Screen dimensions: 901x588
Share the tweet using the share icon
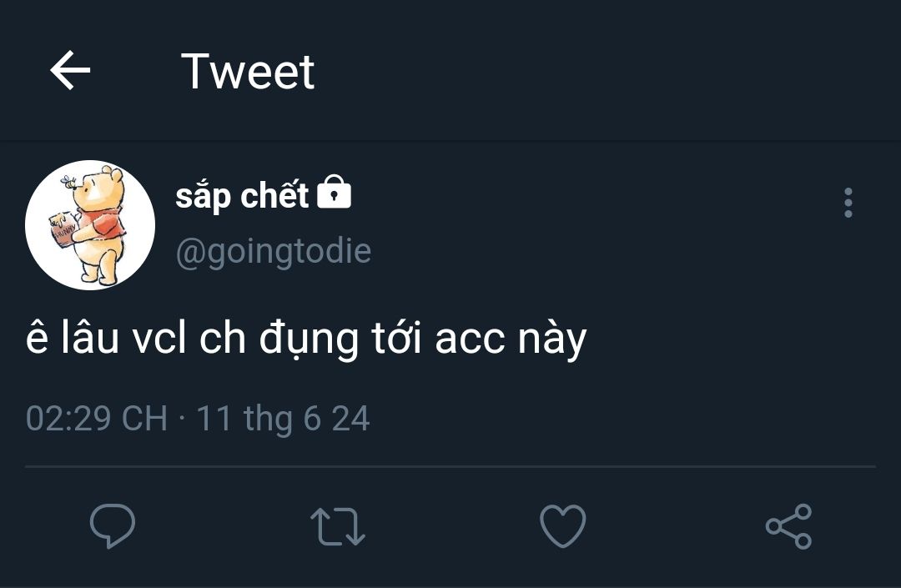click(x=788, y=526)
